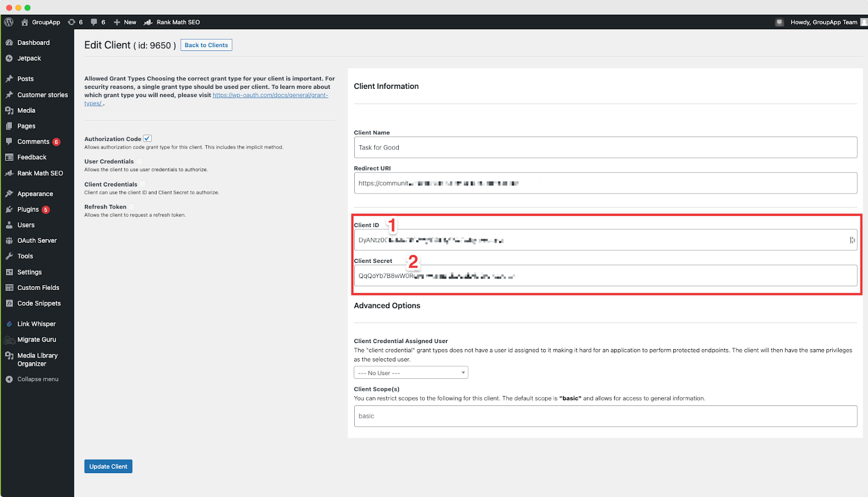The height and width of the screenshot is (497, 868).
Task: Click the Jetpack icon in sidebar
Action: coord(9,59)
